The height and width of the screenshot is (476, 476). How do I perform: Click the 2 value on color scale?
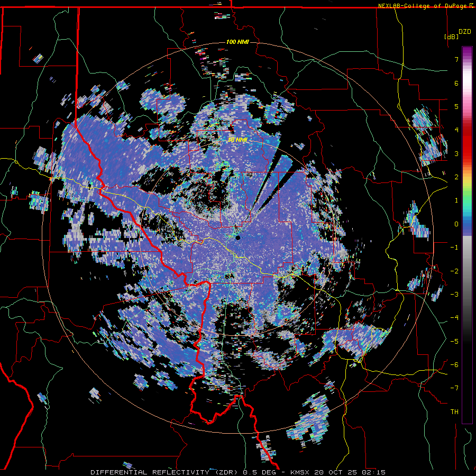click(x=456, y=177)
